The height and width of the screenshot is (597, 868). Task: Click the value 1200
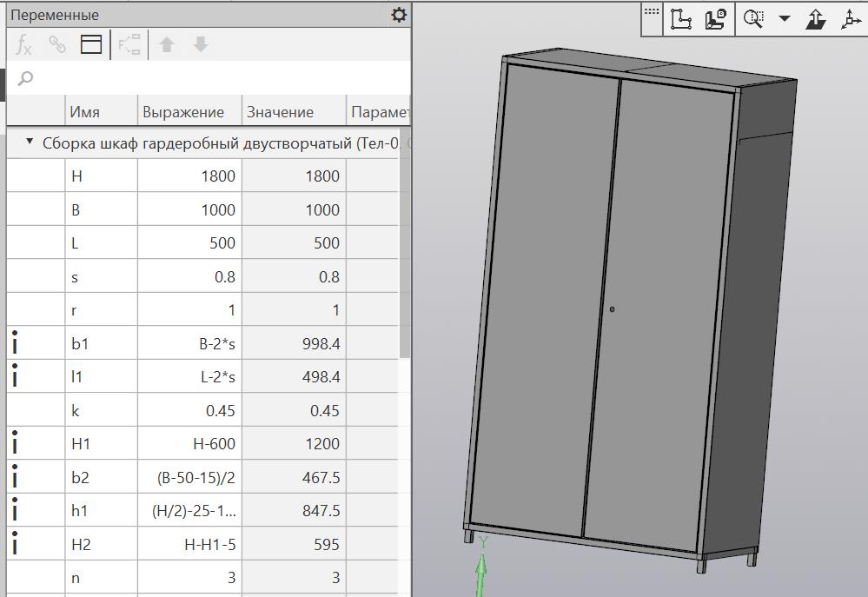coord(322,443)
